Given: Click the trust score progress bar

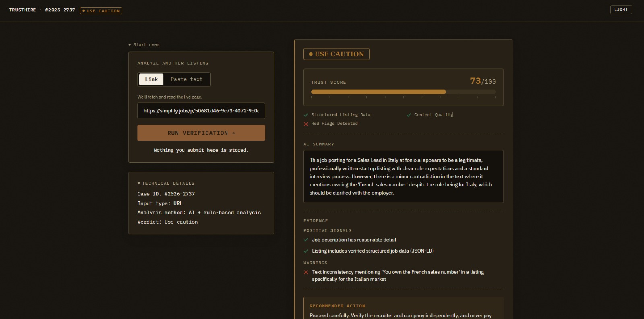Looking at the screenshot, I should click(x=403, y=92).
